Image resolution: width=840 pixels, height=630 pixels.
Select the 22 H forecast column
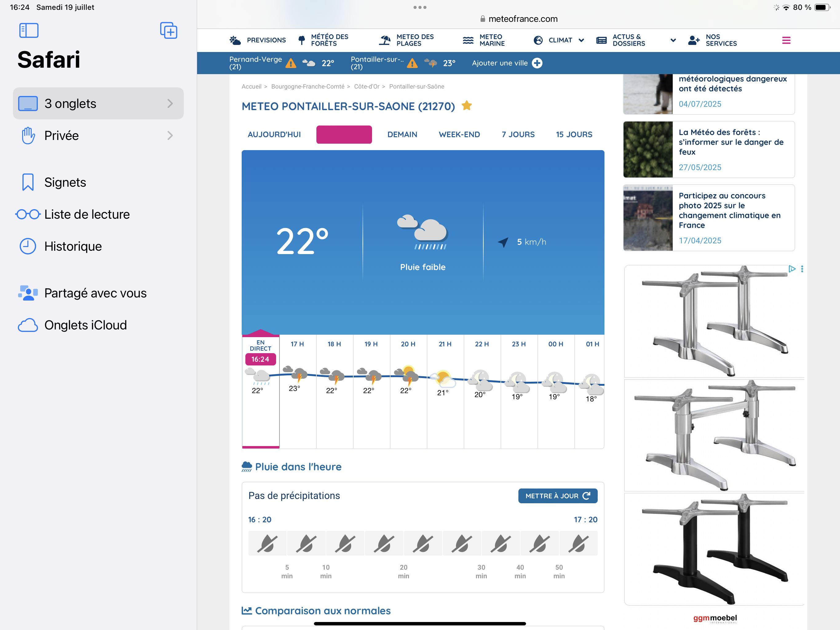tap(482, 391)
